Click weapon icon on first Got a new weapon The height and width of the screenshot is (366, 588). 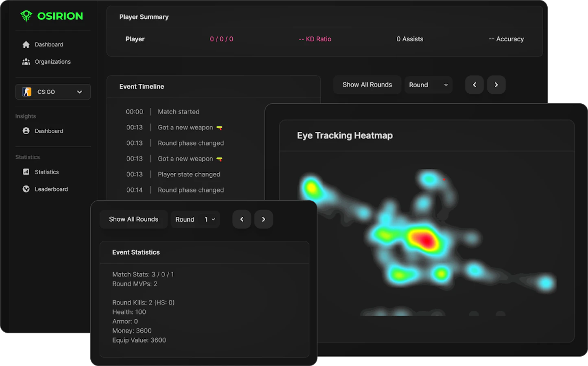[219, 128]
